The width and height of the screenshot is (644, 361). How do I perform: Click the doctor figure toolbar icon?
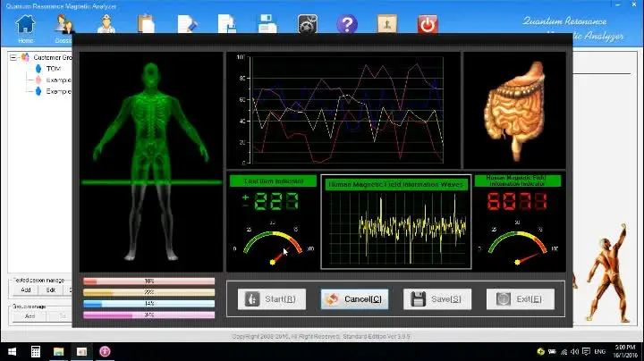(106, 24)
